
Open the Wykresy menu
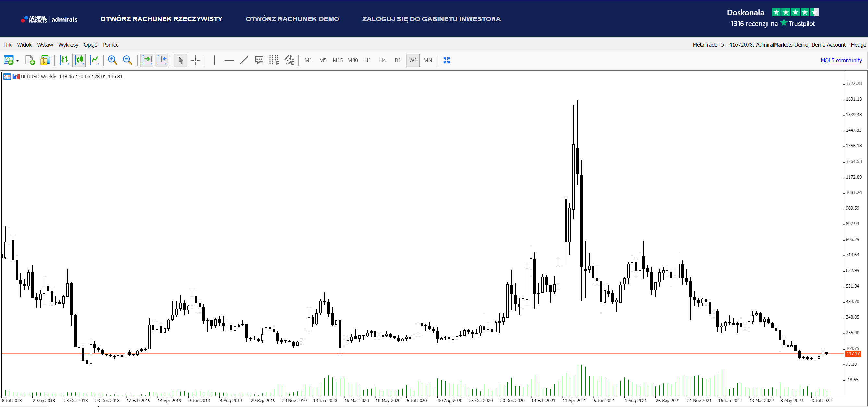pyautogui.click(x=68, y=45)
